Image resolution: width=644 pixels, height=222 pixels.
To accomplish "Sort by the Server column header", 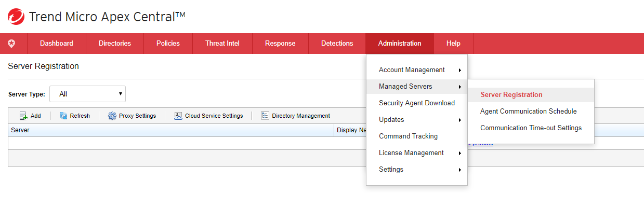I will point(20,130).
